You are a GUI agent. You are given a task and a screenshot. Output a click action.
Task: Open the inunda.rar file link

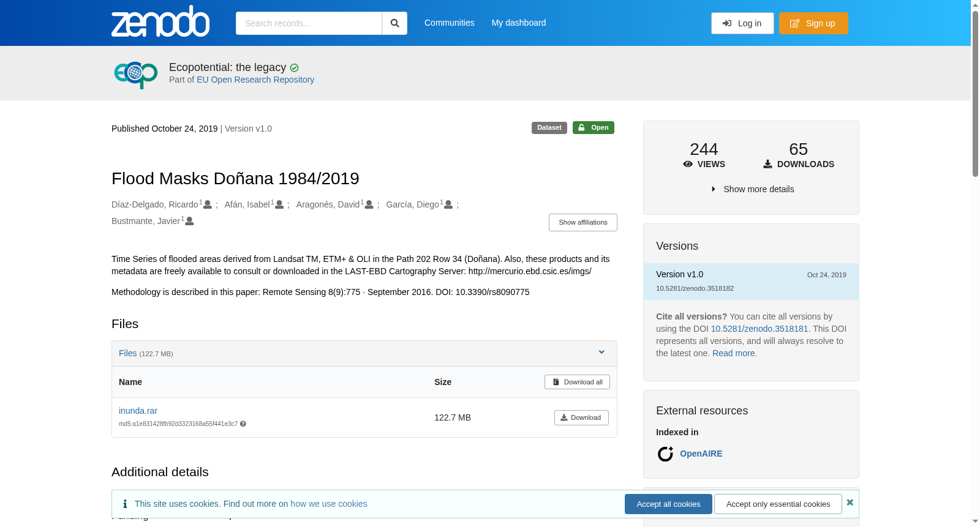[x=138, y=411]
